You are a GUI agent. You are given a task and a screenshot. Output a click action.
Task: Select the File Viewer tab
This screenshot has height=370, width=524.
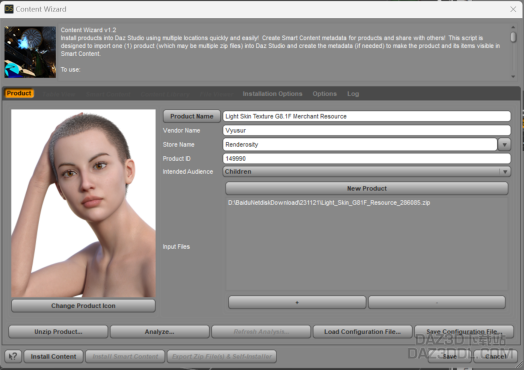pyautogui.click(x=216, y=94)
